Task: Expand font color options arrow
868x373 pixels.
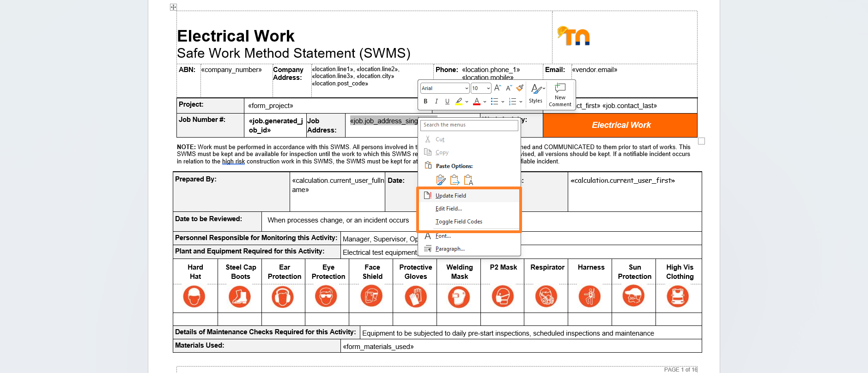Action: tap(485, 102)
